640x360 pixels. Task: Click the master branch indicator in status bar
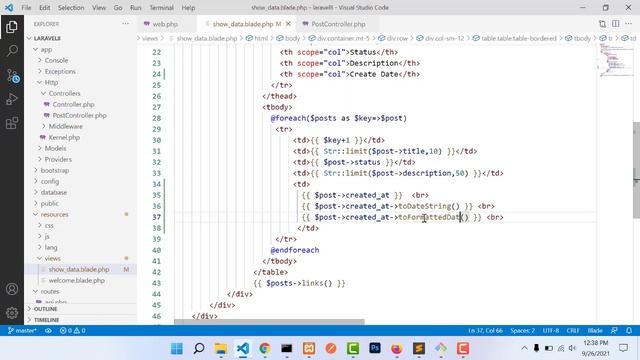[22, 331]
